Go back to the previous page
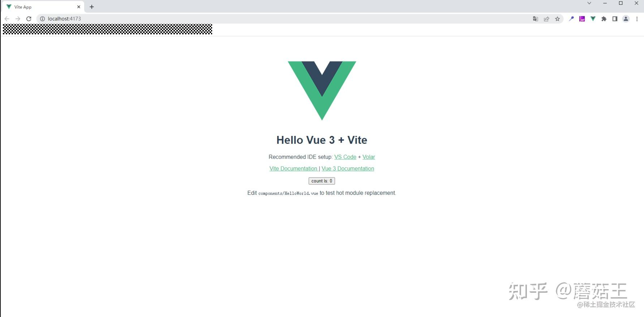This screenshot has height=317, width=644. pos(7,19)
